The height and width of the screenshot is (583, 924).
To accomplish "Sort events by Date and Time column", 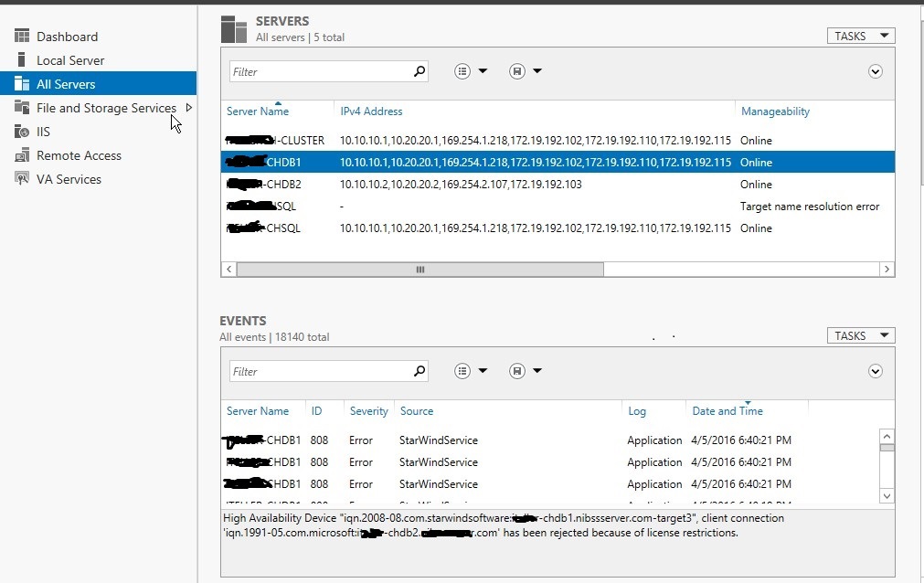I will [728, 411].
